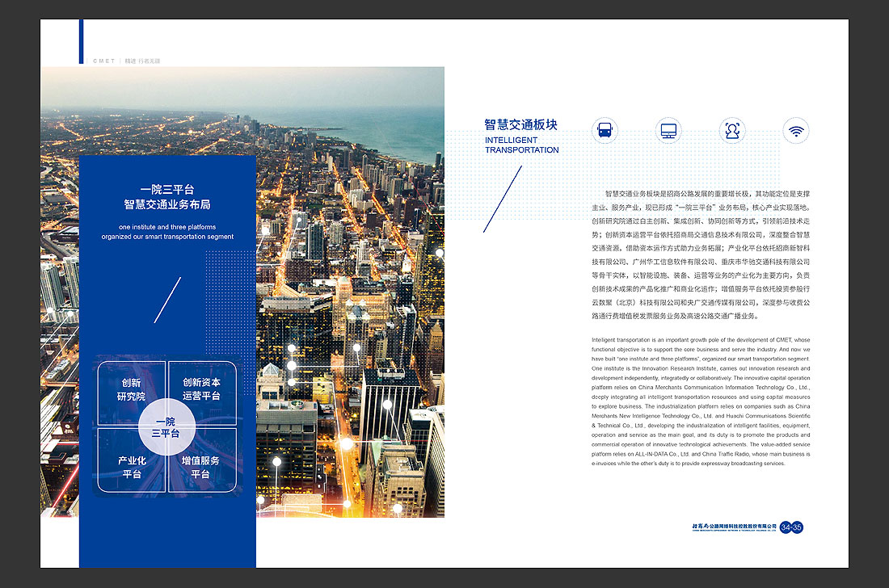Select the face recognition icon
The width and height of the screenshot is (889, 588).
(731, 130)
